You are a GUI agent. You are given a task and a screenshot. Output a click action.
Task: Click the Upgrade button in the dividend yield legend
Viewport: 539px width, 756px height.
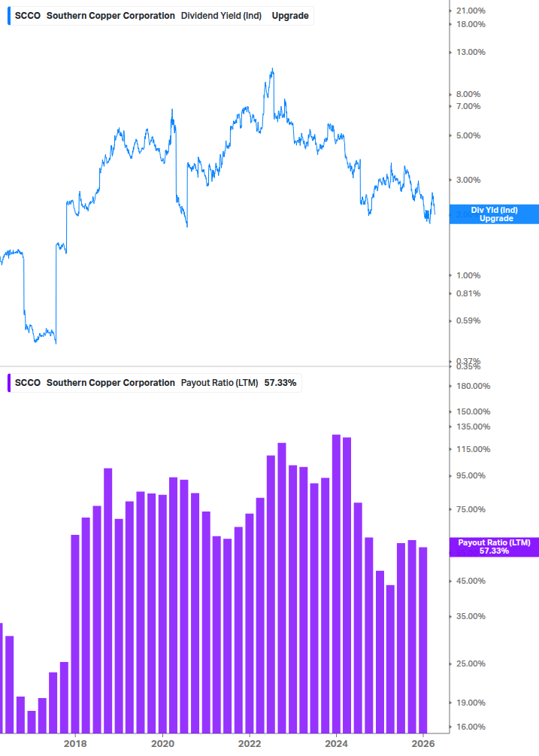tap(290, 15)
